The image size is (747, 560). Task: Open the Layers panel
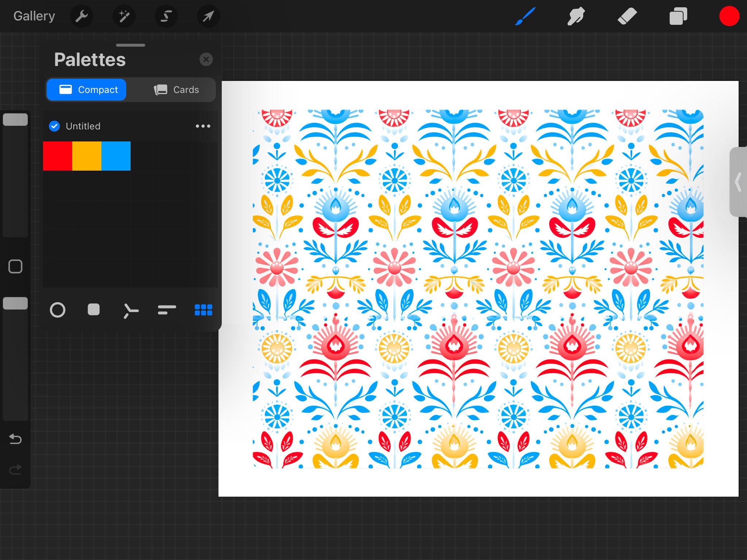678,16
